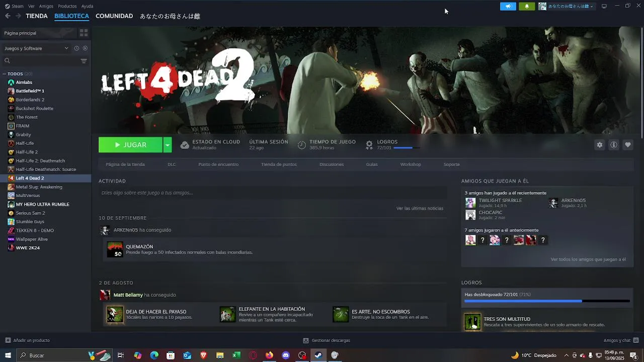Switch to the COMUNIDAD tab
The height and width of the screenshot is (362, 644).
pos(114,16)
